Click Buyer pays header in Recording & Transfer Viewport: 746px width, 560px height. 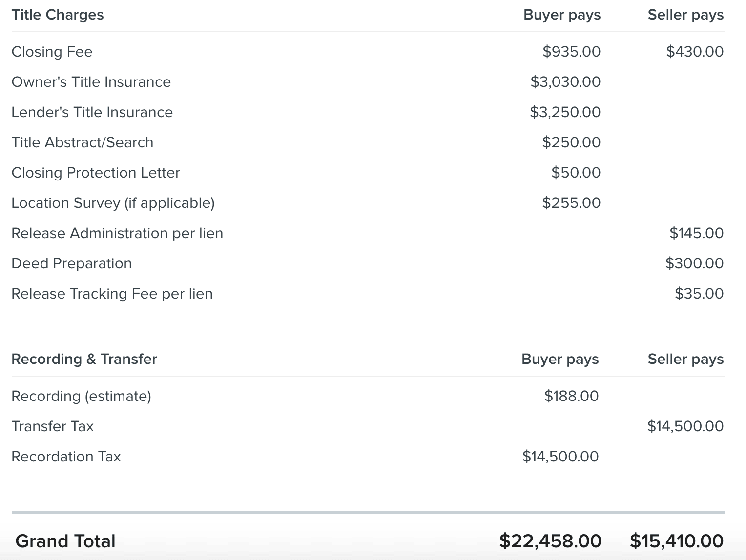(560, 359)
